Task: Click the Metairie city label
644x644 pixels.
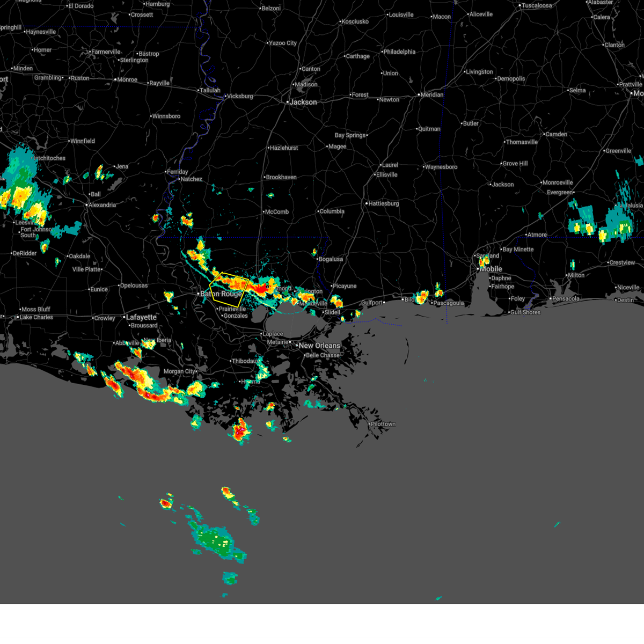Action: click(277, 342)
